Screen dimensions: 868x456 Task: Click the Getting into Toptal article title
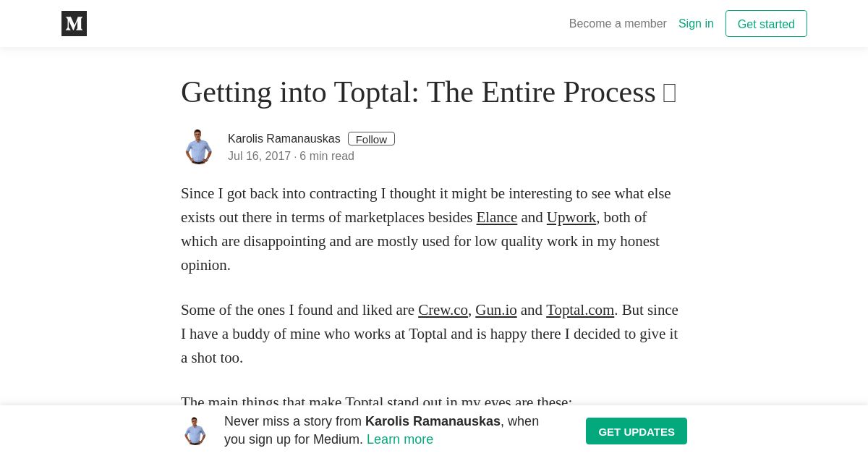(x=418, y=93)
